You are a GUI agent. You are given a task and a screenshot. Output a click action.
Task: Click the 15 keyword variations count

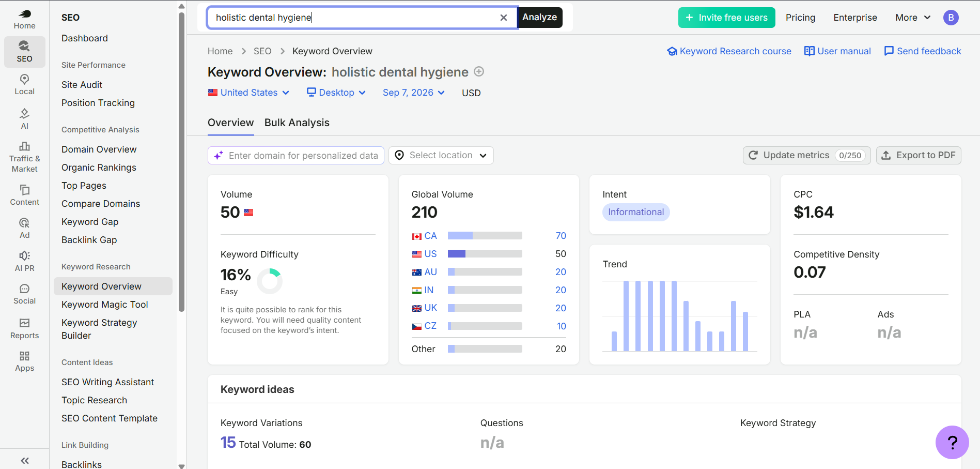(228, 443)
